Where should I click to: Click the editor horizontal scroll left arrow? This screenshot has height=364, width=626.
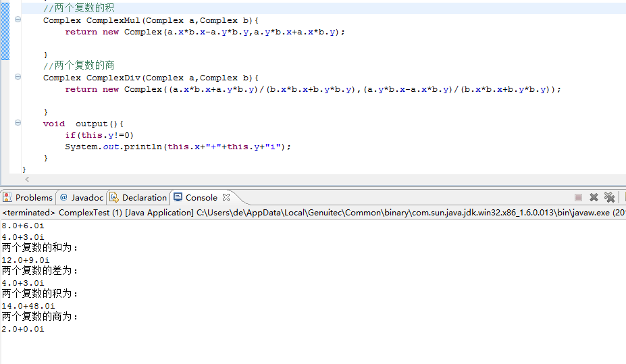click(x=27, y=180)
